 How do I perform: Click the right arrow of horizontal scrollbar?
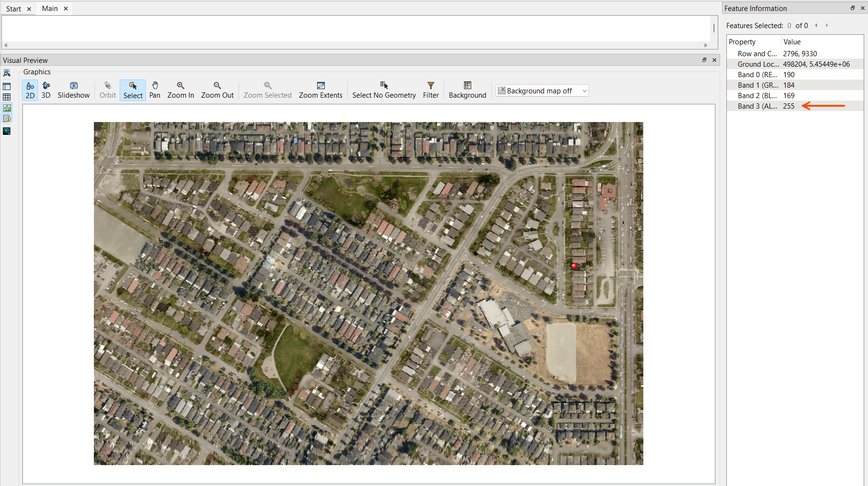click(706, 45)
